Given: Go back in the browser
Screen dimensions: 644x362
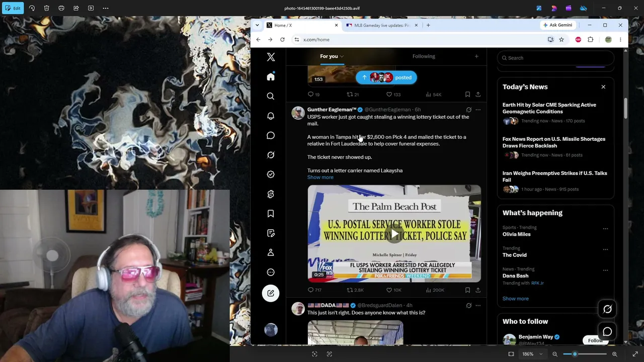Looking at the screenshot, I should pyautogui.click(x=258, y=40).
